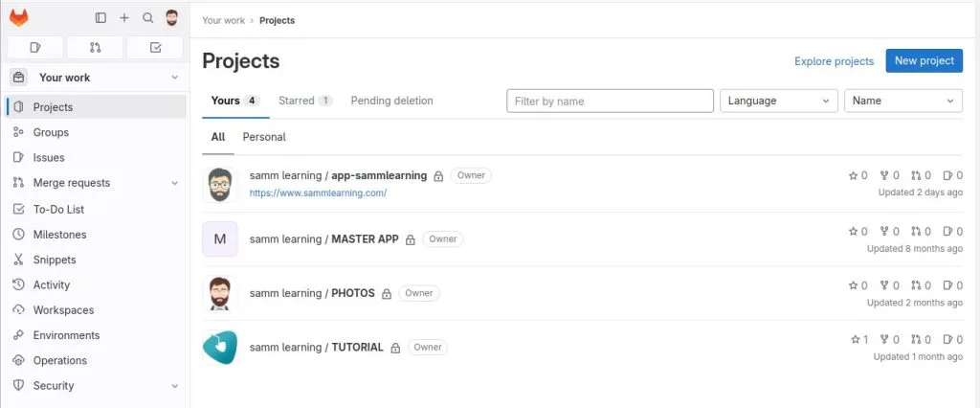Go to Groups in sidebar
Image resolution: width=980 pixels, height=408 pixels.
(x=97, y=132)
